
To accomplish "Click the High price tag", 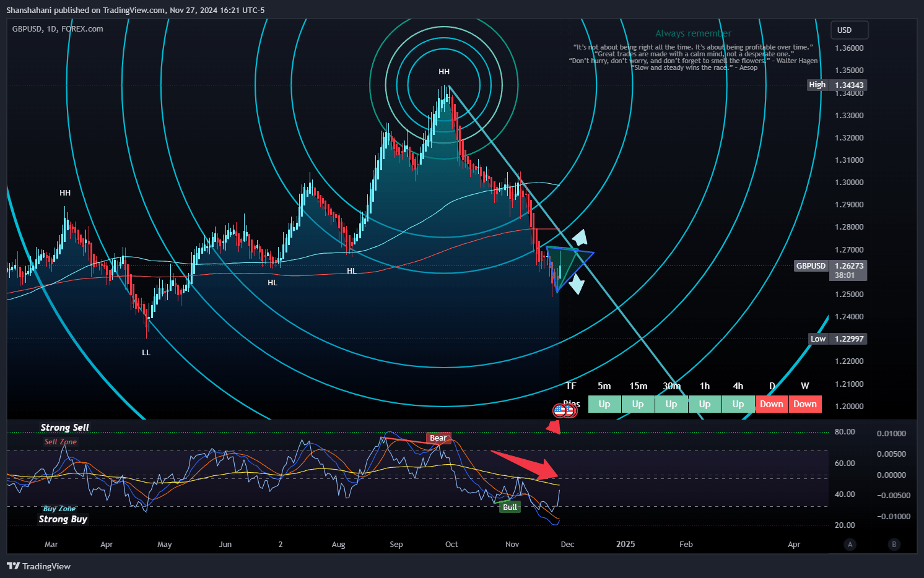I will click(x=817, y=85).
